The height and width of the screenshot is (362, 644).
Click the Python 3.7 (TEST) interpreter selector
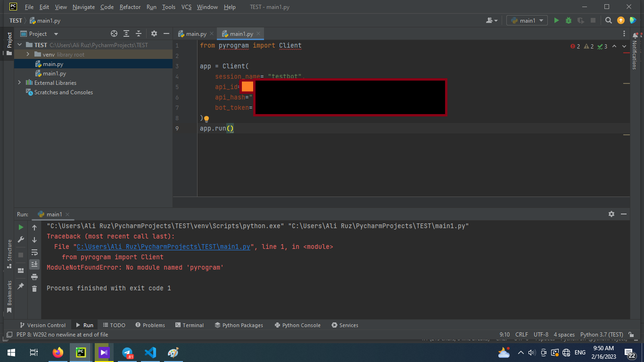point(602,335)
